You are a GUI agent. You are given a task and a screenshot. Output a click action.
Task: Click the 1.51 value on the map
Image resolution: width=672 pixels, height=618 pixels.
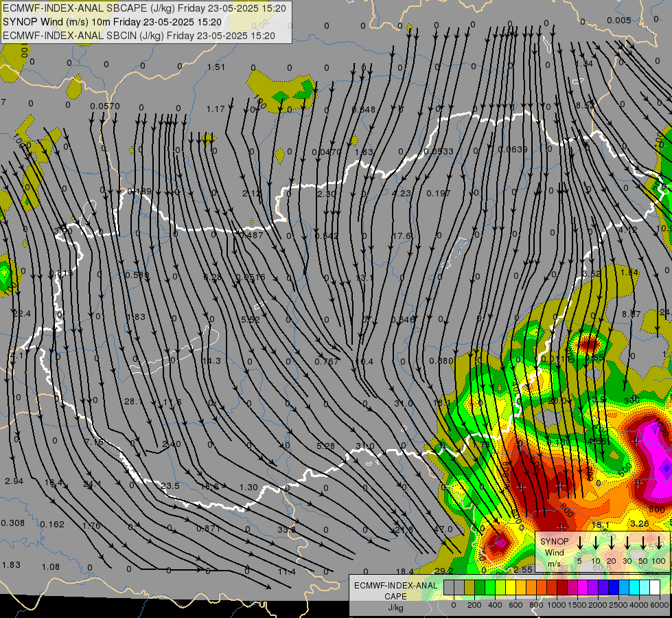point(216,67)
